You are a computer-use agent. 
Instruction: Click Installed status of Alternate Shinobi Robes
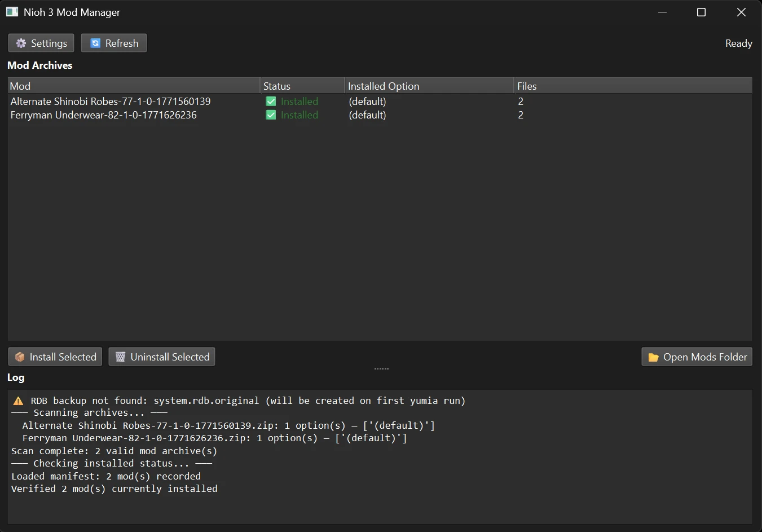tap(299, 102)
